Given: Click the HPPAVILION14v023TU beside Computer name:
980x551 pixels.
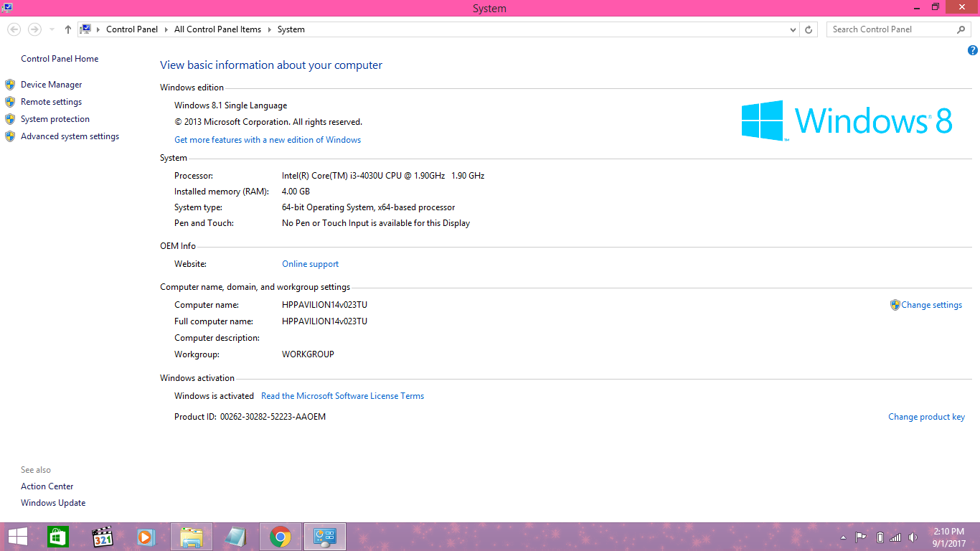Looking at the screenshot, I should pos(325,305).
